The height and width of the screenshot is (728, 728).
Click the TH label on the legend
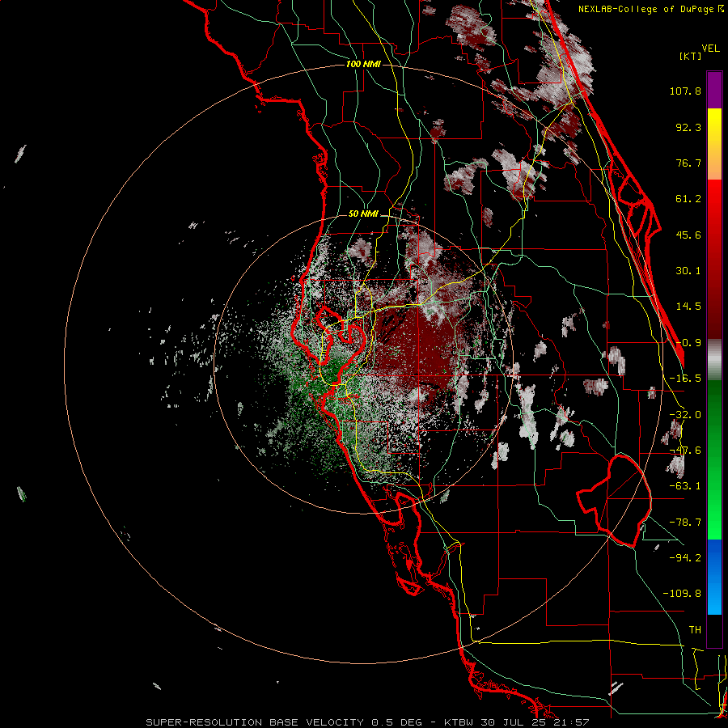pos(695,630)
